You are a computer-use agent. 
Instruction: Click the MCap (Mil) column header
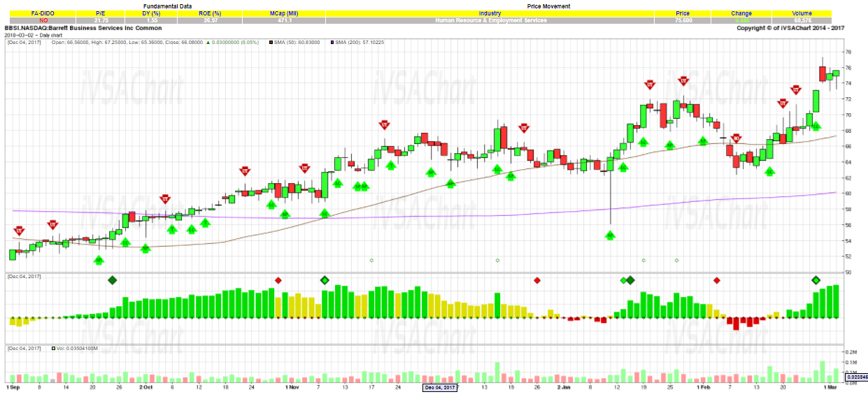[x=284, y=13]
